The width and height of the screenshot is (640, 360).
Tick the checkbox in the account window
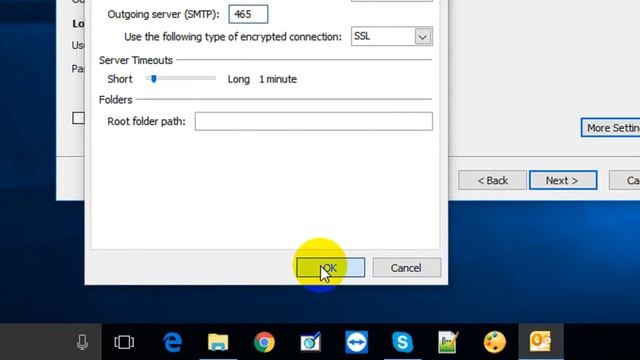pos(78,118)
